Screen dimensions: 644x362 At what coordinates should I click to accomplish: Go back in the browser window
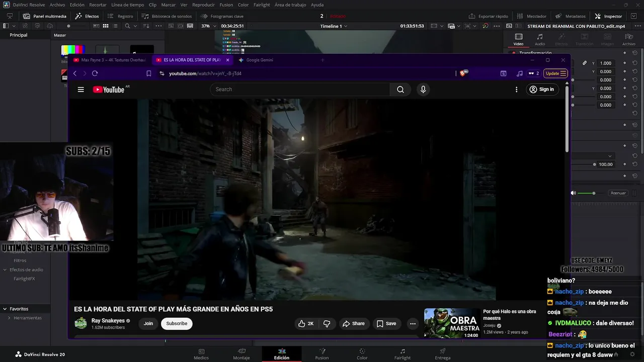click(74, 73)
